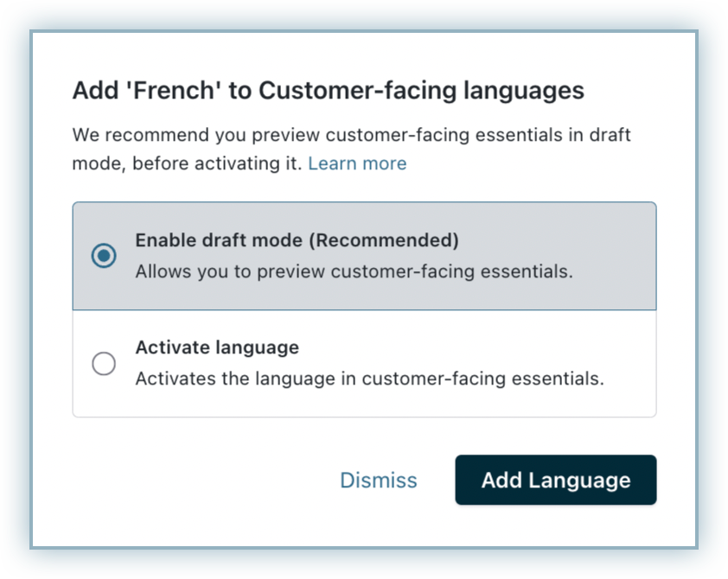Choose the Activate language radio button
728x579 pixels.
pos(104,364)
